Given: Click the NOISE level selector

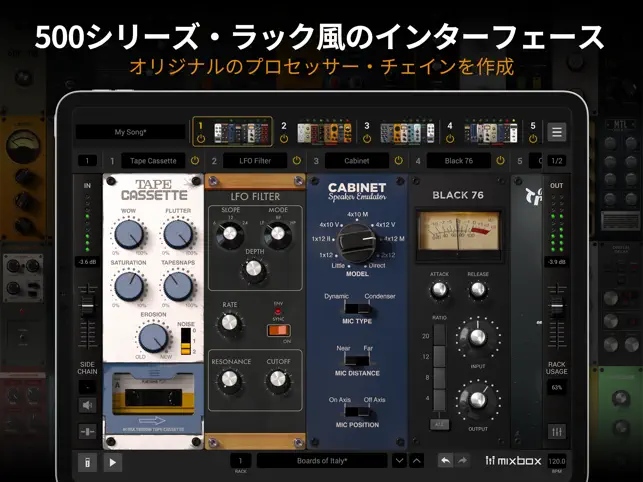Looking at the screenshot, I should pos(186,341).
